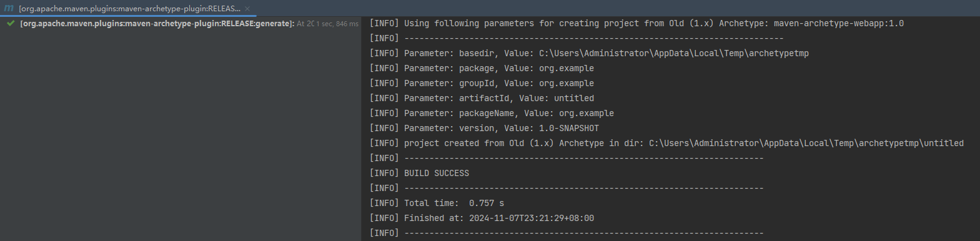
Task: Click the 'packageName, Value: org.example' line
Action: point(492,113)
